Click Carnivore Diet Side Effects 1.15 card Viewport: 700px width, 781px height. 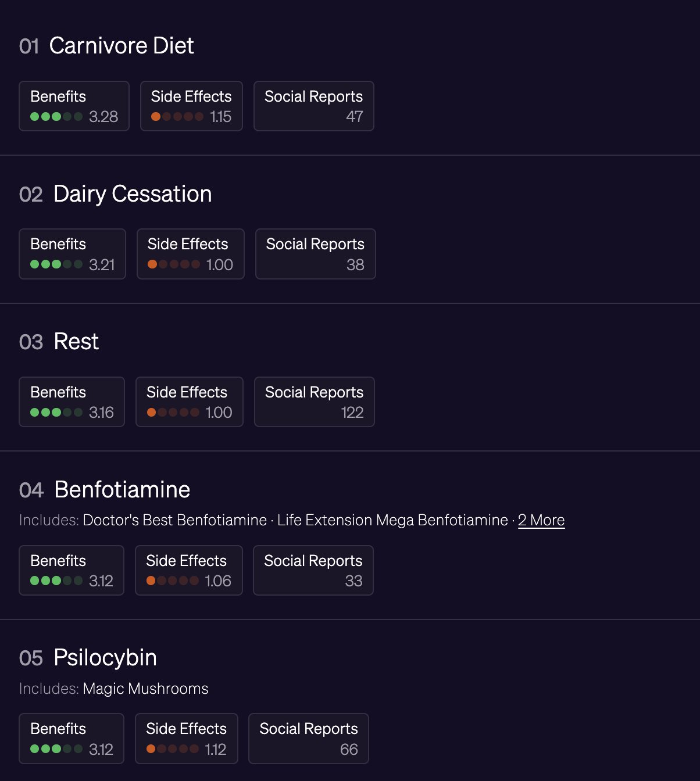[x=191, y=106]
